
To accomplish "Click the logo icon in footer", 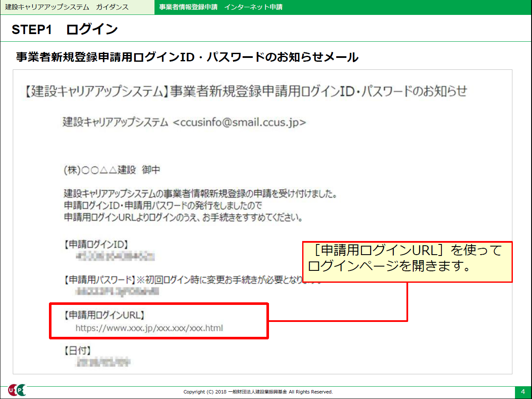I will click(x=17, y=390).
